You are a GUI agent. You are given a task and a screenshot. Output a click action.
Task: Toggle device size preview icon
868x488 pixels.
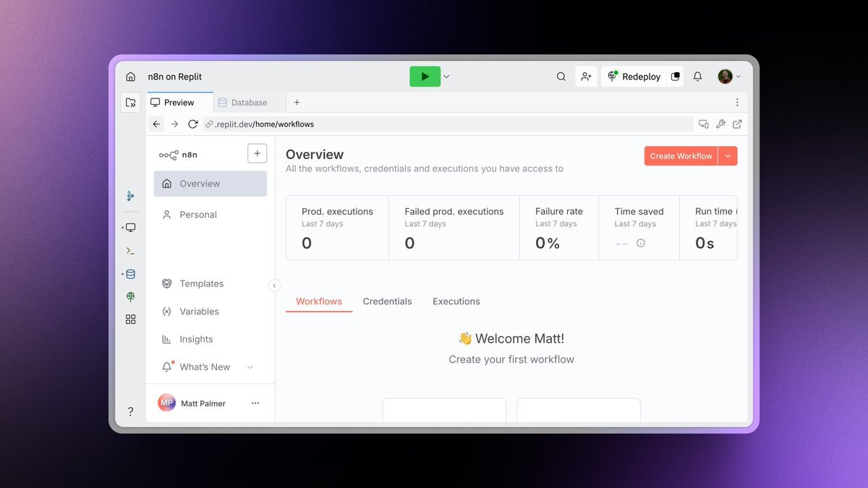tap(704, 124)
